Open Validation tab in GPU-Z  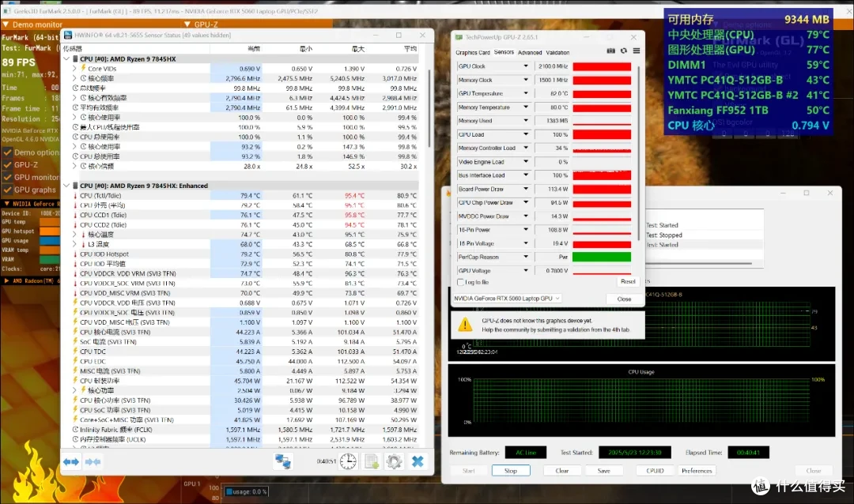[x=557, y=53]
